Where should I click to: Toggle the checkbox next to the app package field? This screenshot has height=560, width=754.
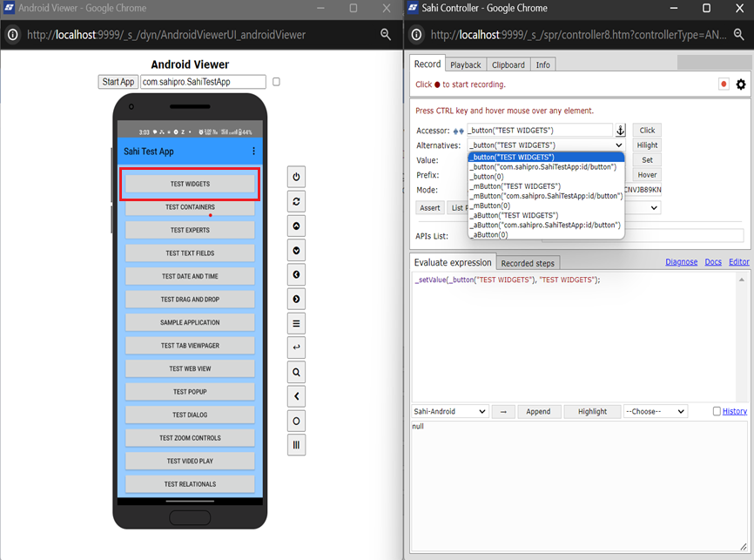276,82
